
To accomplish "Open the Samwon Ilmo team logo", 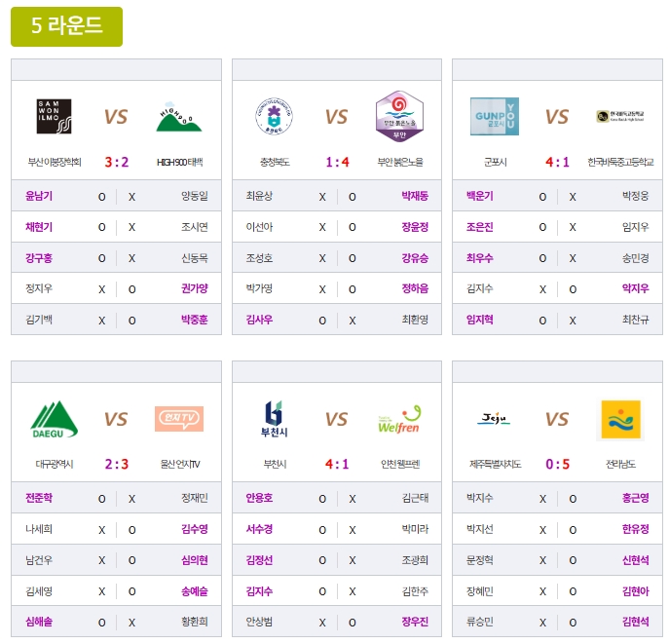I will tap(53, 116).
